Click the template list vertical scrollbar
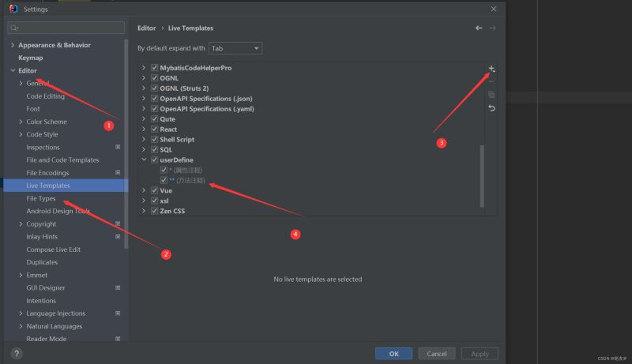 [x=482, y=176]
